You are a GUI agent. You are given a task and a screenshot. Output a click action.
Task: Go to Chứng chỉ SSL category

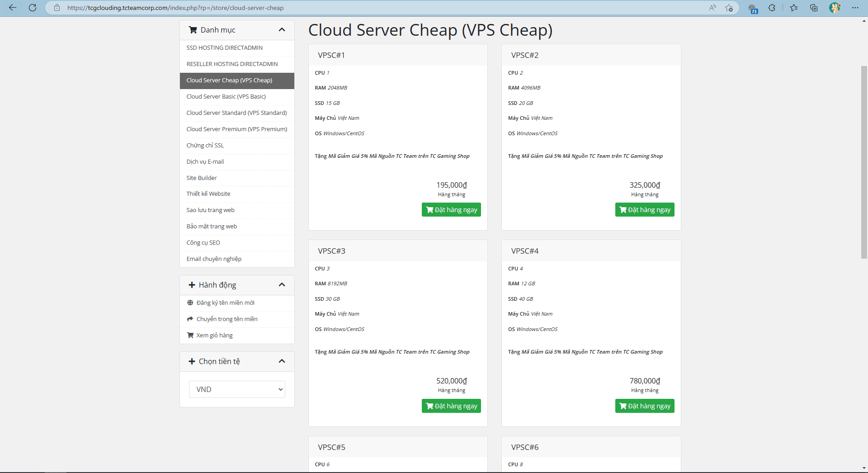pos(205,145)
